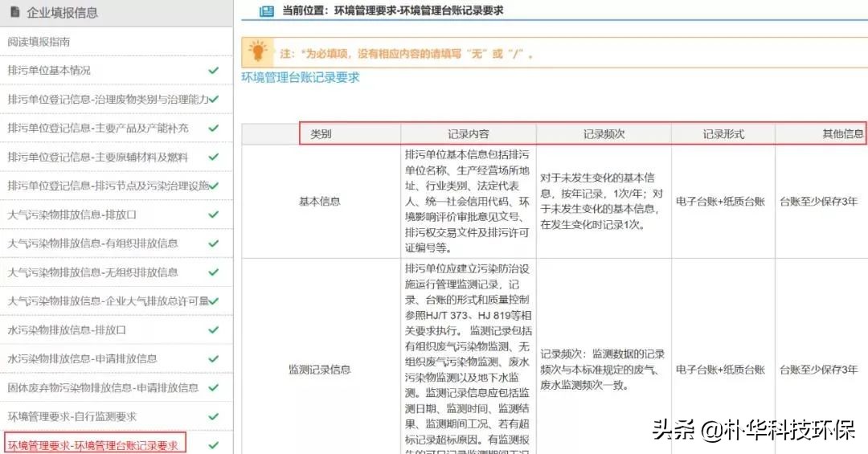
Task: Click checkmark for 环境管理台账记录要求 row
Action: [x=213, y=445]
